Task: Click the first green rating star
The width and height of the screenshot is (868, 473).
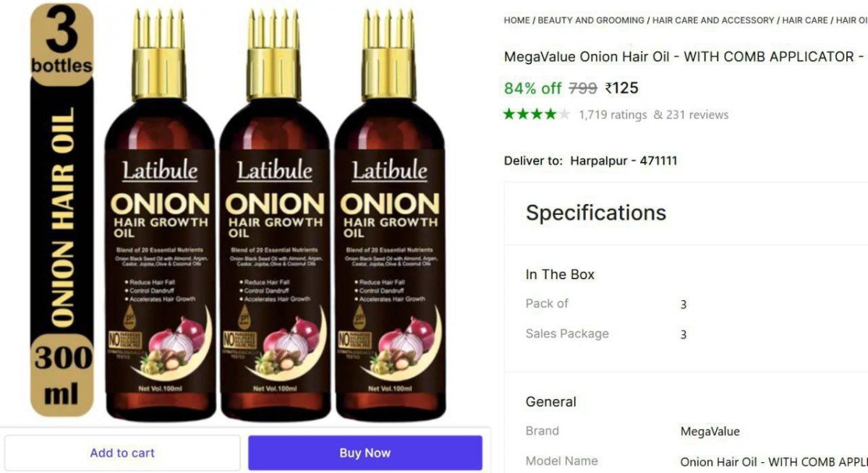Action: coord(509,114)
